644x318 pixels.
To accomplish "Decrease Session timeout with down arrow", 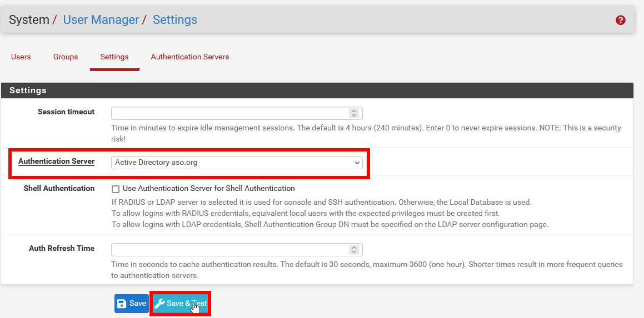I will point(354,116).
